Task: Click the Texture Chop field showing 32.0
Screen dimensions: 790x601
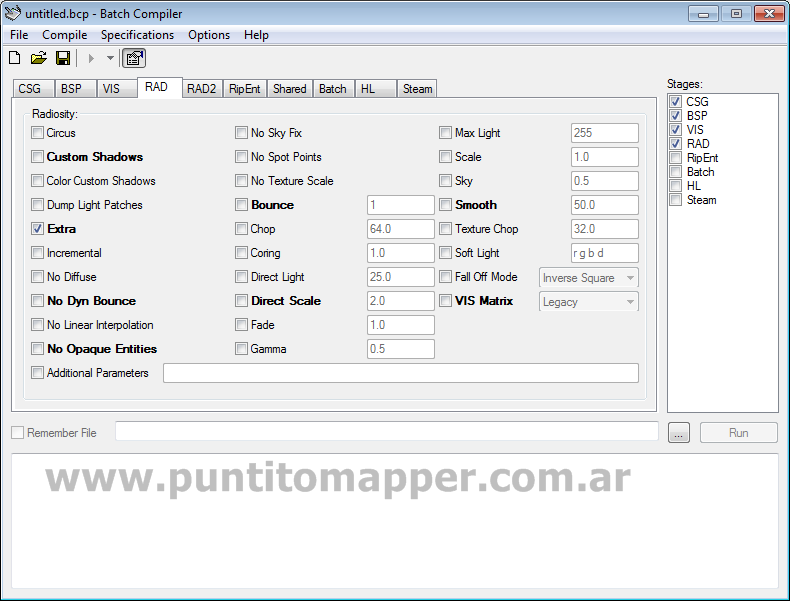Action: pos(605,229)
